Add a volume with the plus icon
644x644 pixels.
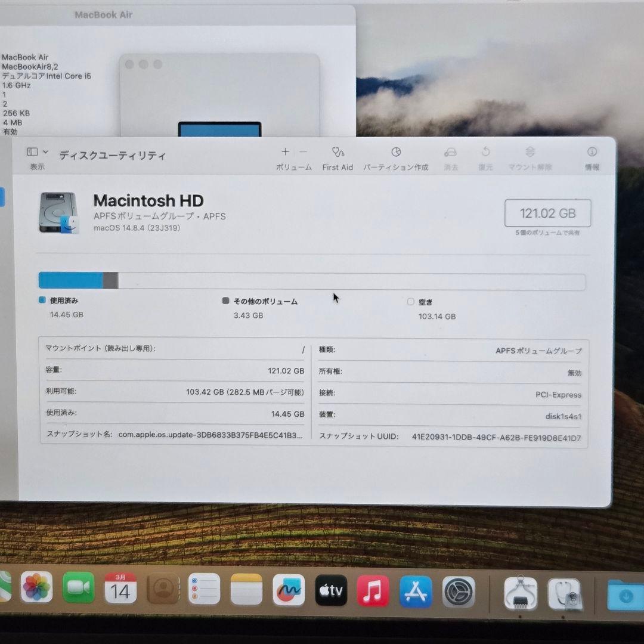[285, 152]
